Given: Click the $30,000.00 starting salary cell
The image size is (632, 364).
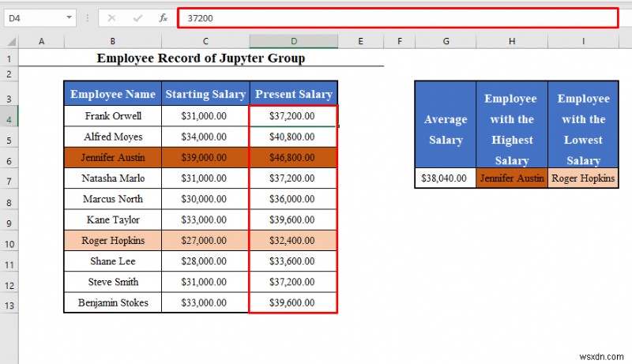Looking at the screenshot, I should coord(204,199).
